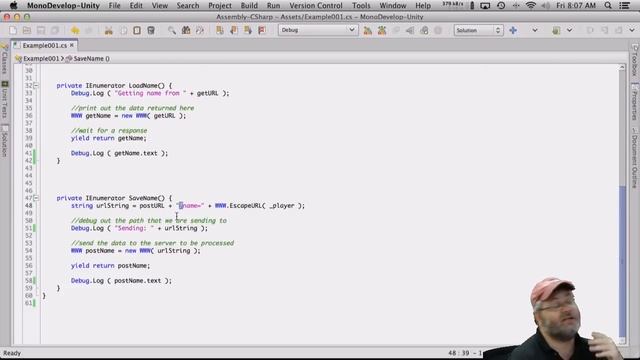Viewport: 640px width, 360px height.
Task: Open the Project menu
Action: click(220, 6)
